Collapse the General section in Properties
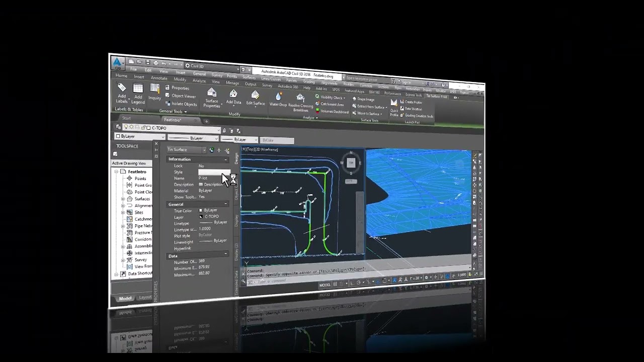 point(225,205)
